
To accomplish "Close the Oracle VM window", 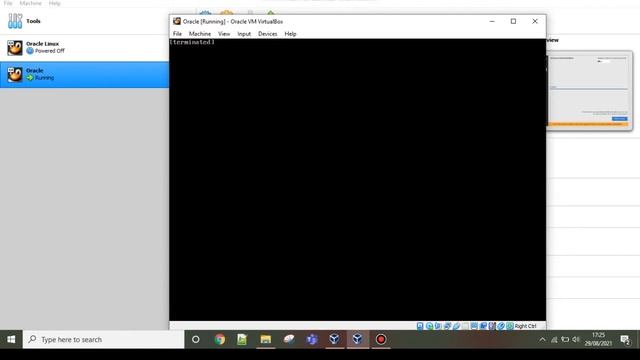I will point(535,21).
